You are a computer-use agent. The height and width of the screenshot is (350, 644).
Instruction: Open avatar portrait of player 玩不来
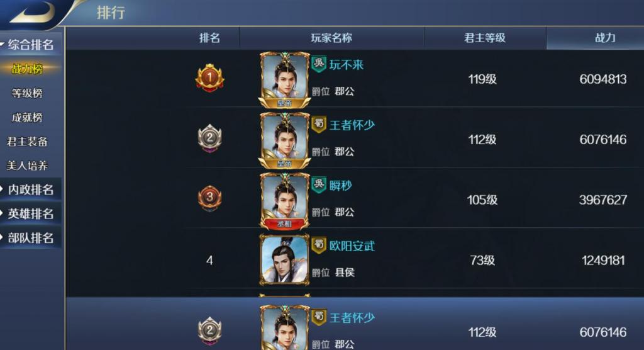[284, 80]
